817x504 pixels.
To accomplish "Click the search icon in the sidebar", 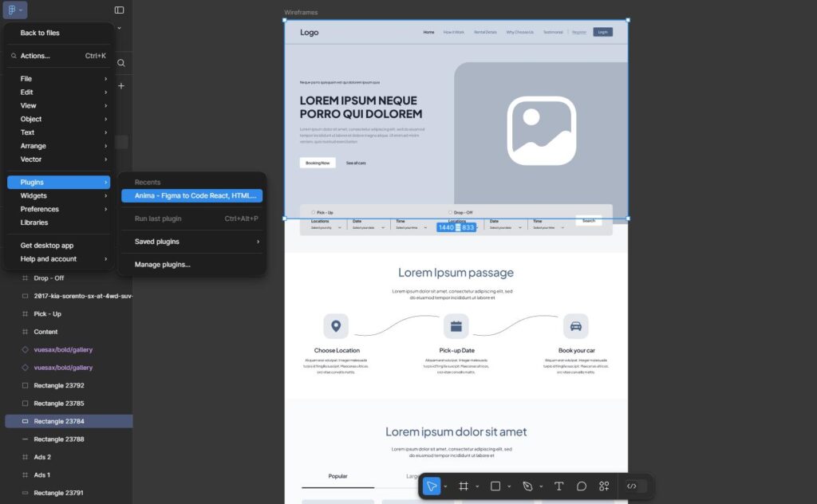I will (120, 62).
